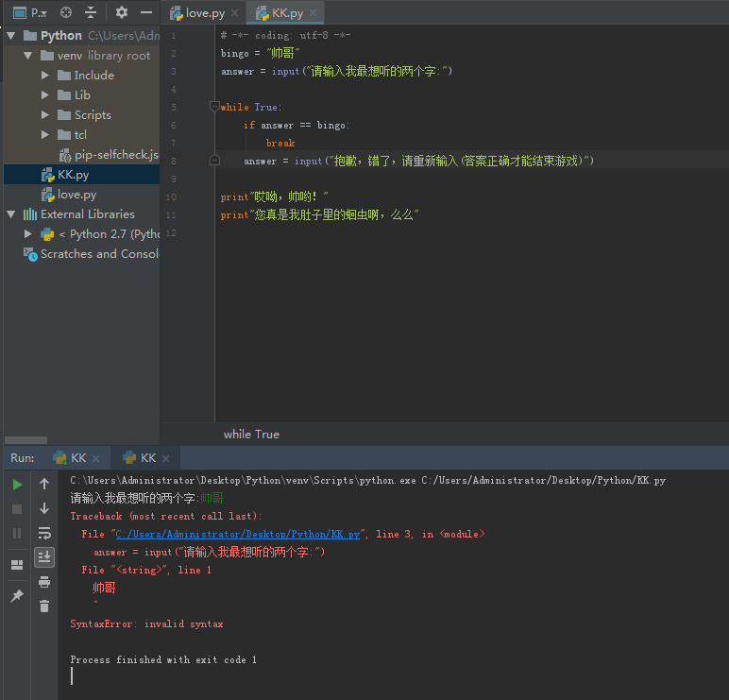Close the first KK run tab
This screenshot has width=729, height=700.
[95, 458]
